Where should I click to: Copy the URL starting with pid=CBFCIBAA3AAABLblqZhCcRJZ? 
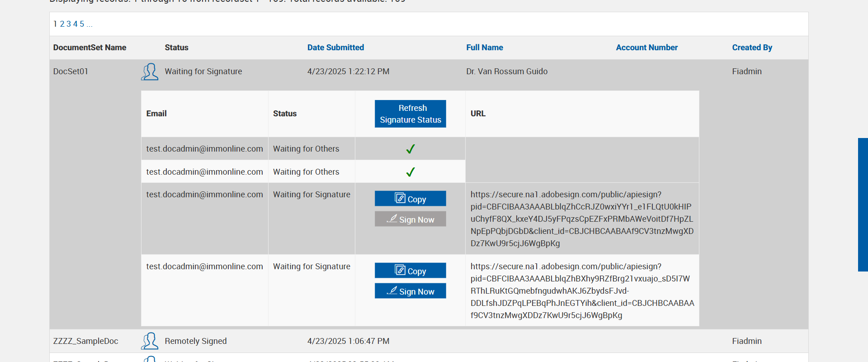click(x=410, y=199)
